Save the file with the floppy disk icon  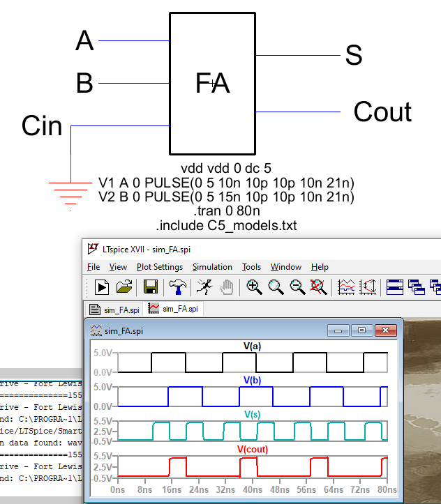click(x=150, y=287)
